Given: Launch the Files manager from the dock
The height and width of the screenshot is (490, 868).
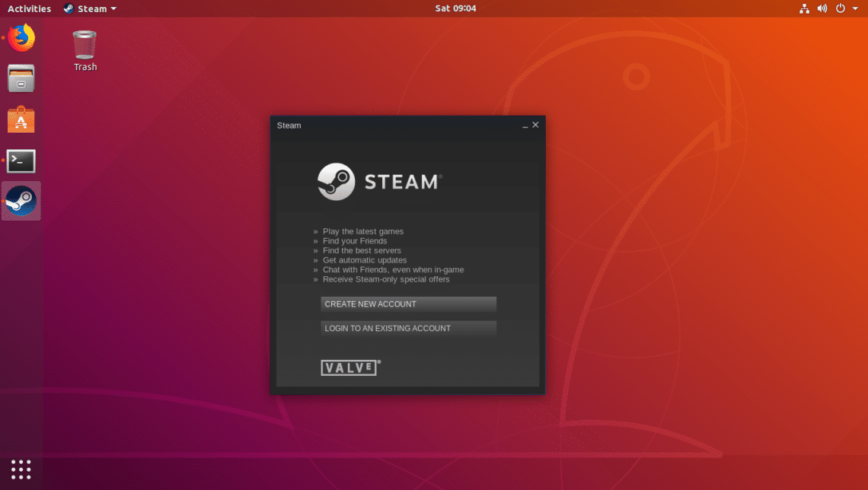Looking at the screenshot, I should [21, 78].
